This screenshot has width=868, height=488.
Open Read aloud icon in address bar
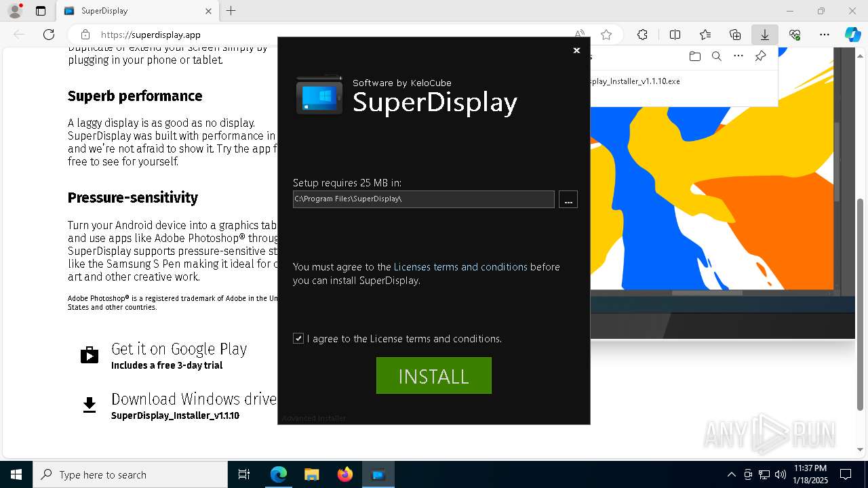pyautogui.click(x=580, y=35)
